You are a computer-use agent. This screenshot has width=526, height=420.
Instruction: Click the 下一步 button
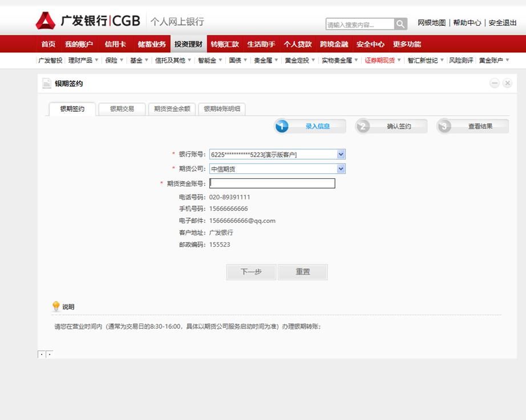point(251,272)
